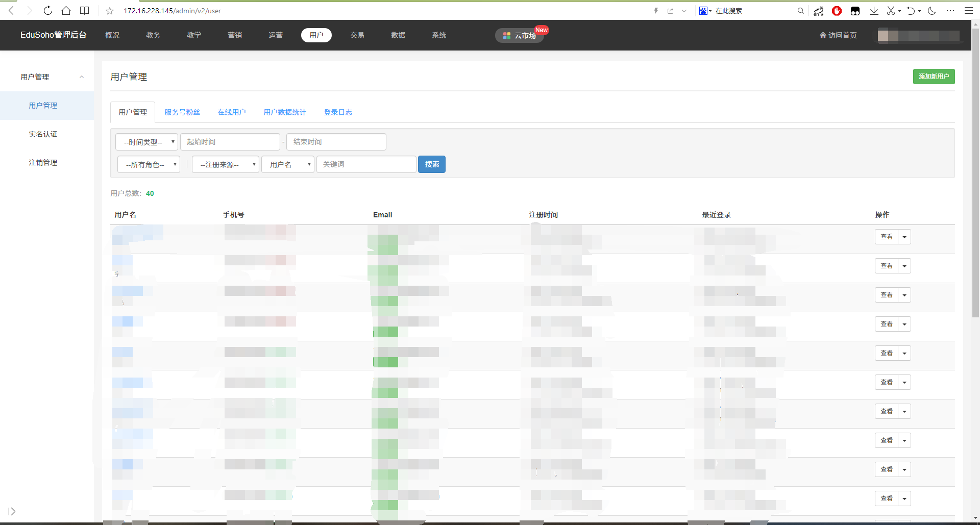980x525 pixels.
Task: Open the 所有角色 dropdown
Action: (x=149, y=164)
